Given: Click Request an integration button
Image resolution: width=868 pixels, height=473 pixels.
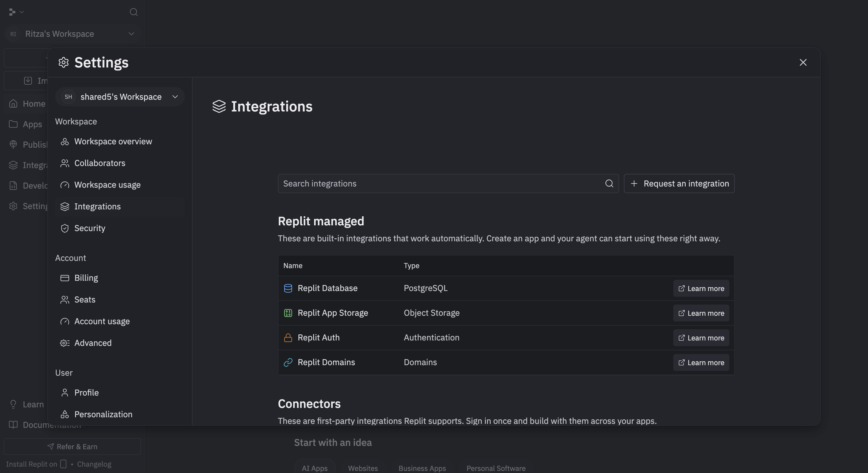Looking at the screenshot, I should tap(679, 183).
